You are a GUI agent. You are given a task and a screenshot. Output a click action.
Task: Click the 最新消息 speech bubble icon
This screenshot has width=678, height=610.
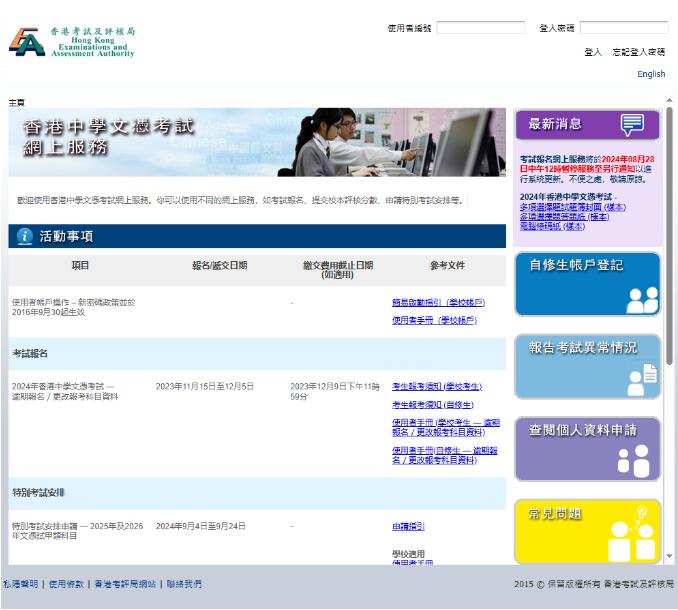[632, 125]
